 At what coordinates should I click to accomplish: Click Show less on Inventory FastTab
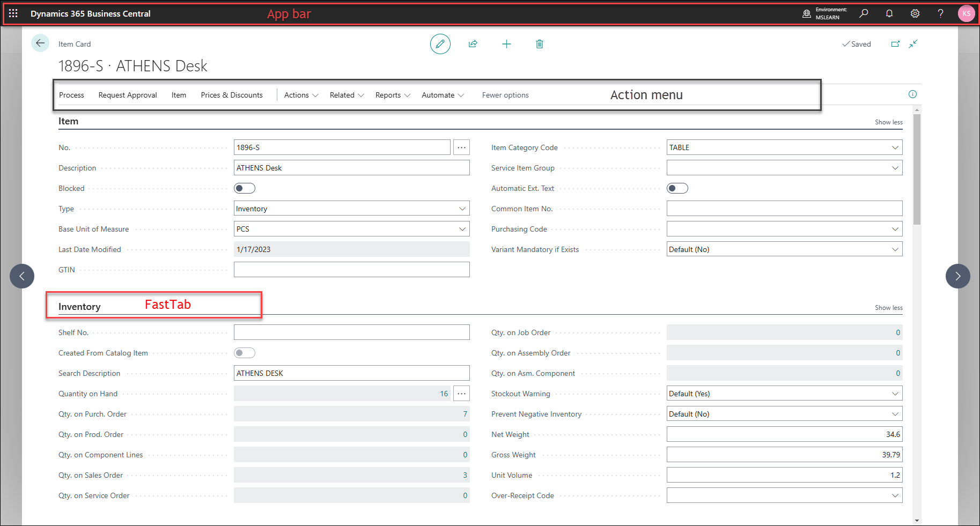(x=888, y=308)
